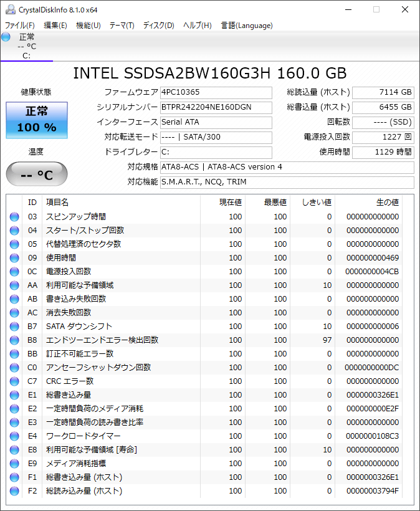Click the 項目名 column header
This screenshot has height=511, width=420.
pyautogui.click(x=122, y=203)
